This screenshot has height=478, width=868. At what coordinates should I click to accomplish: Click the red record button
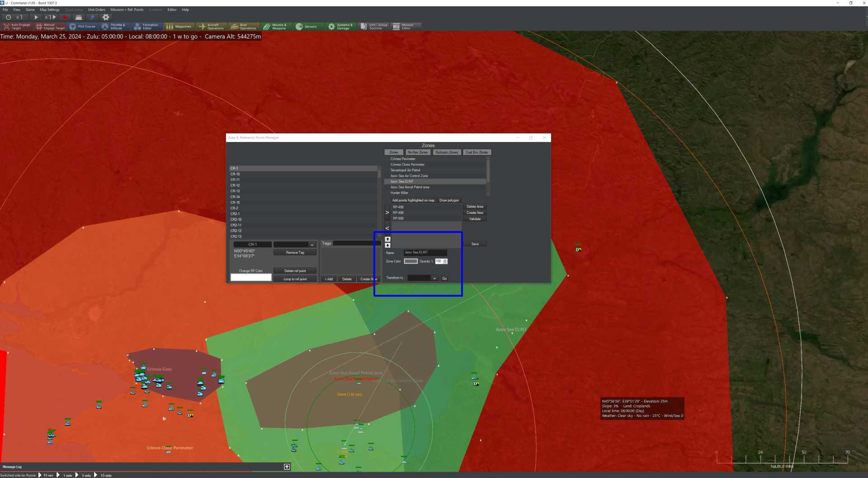65,17
